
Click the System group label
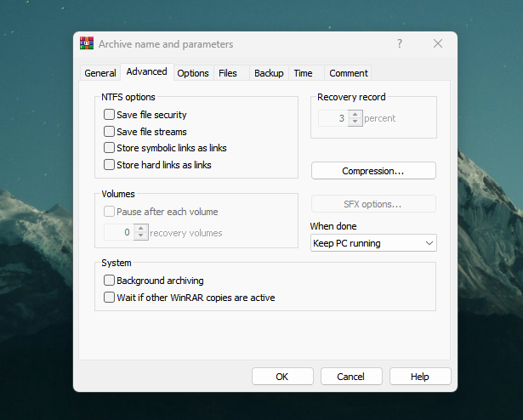(117, 263)
